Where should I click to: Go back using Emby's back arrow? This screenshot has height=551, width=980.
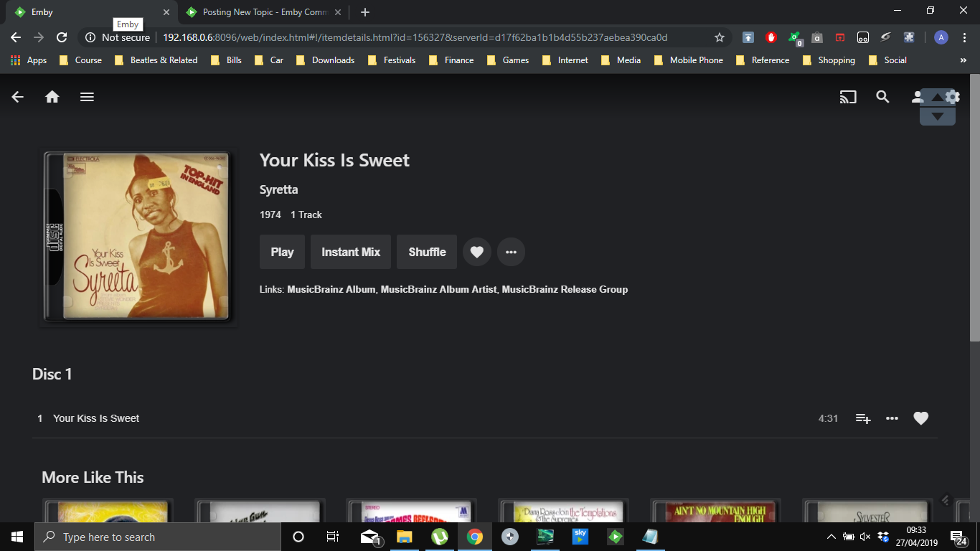(x=18, y=97)
